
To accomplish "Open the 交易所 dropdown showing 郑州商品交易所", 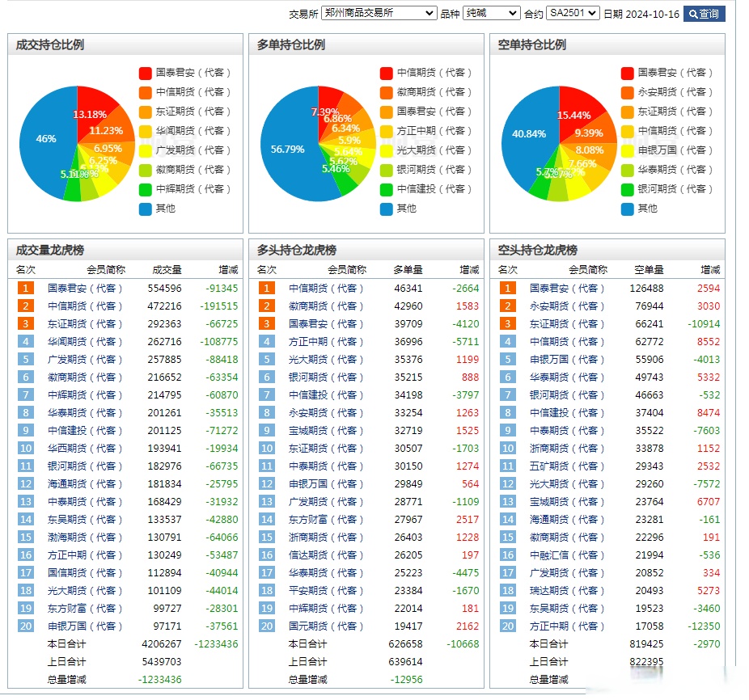I will 379,14.
